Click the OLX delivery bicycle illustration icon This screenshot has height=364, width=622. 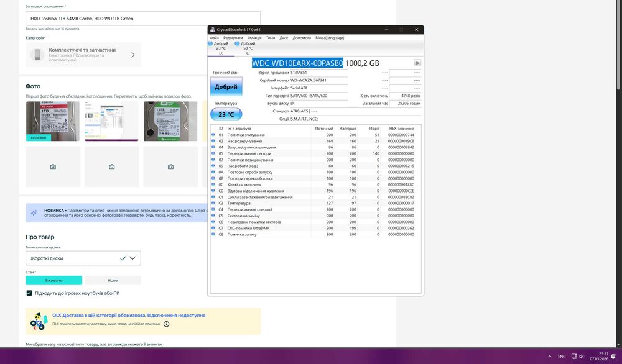(38, 322)
